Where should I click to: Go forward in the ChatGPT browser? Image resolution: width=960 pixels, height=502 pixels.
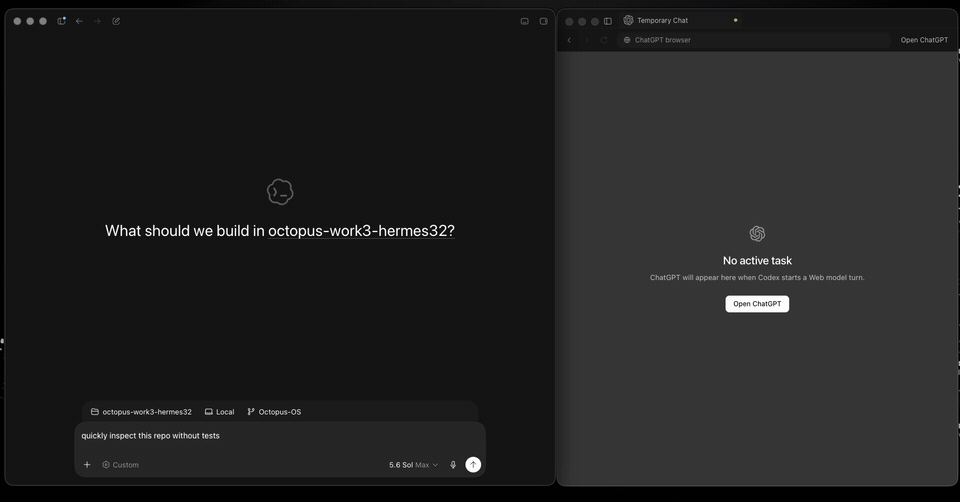[586, 40]
